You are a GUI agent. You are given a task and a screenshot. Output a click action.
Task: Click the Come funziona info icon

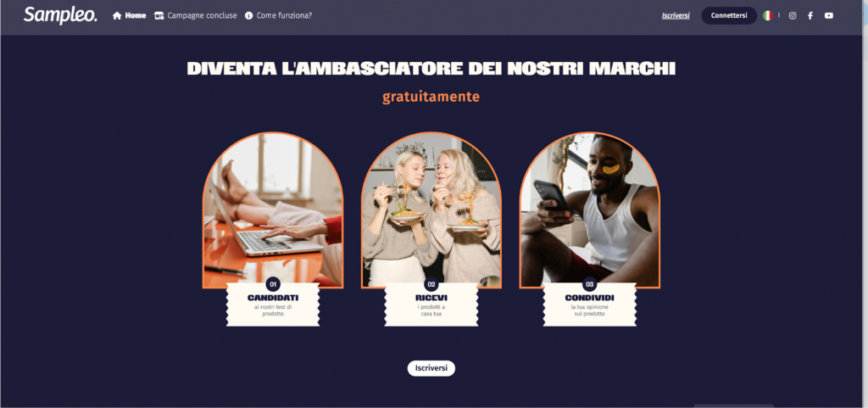click(x=248, y=15)
